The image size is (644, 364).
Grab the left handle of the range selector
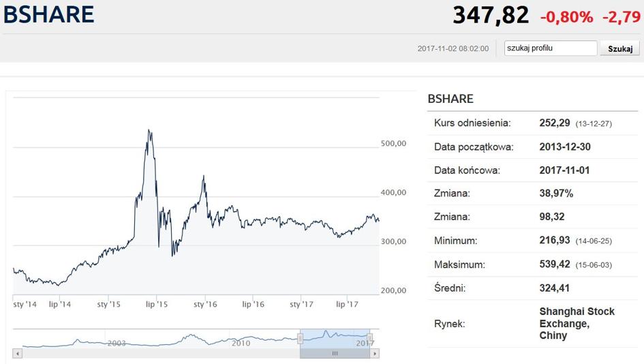[300, 338]
